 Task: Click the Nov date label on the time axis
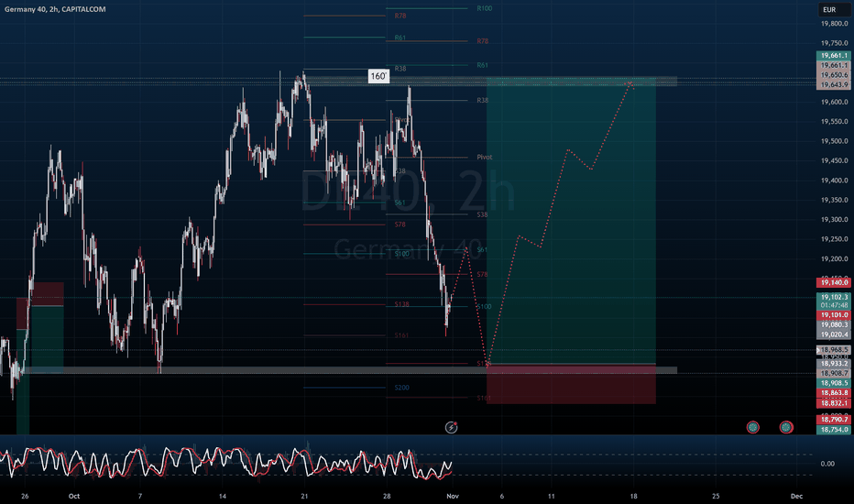(453, 496)
